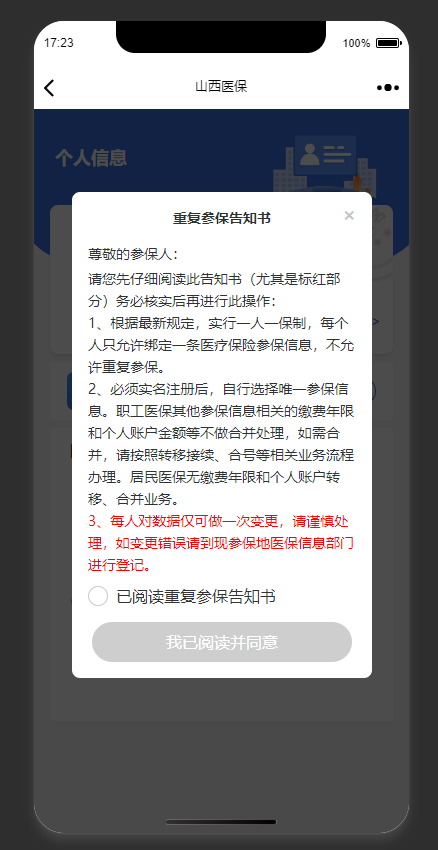Click the 我已阅读并同意 button
This screenshot has width=438, height=850.
(222, 642)
